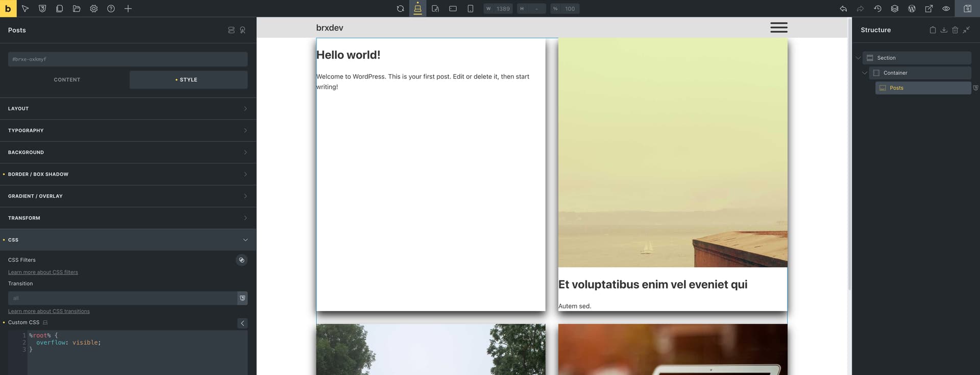Expand the BACKGROUND style group
This screenshot has height=375, width=980.
[128, 153]
